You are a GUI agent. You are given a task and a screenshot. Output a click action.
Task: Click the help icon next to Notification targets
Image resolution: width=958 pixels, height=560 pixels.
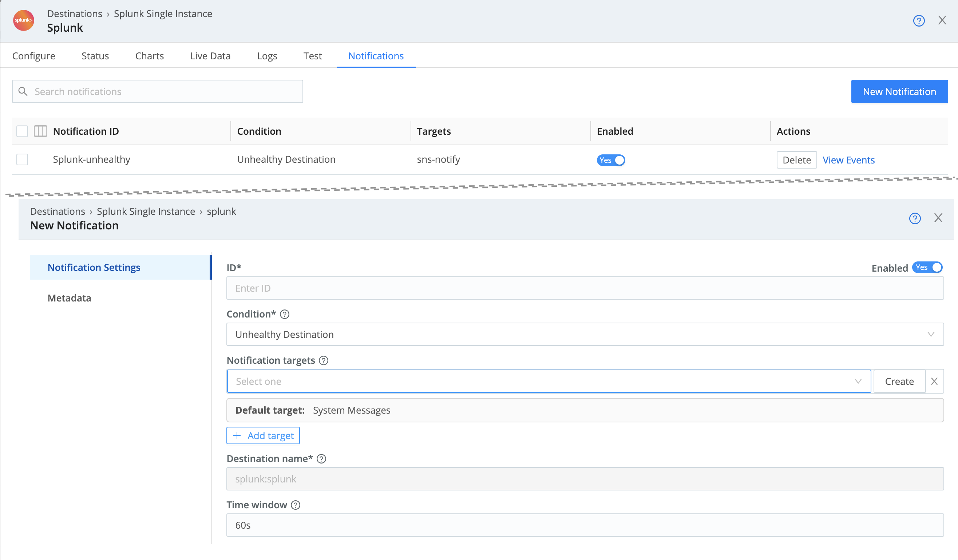[324, 360]
